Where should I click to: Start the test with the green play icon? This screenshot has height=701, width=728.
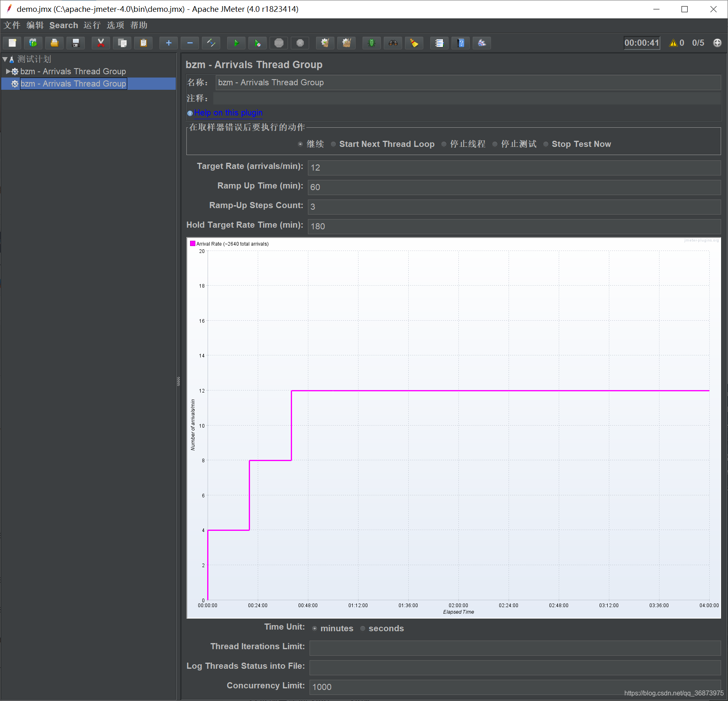[236, 43]
